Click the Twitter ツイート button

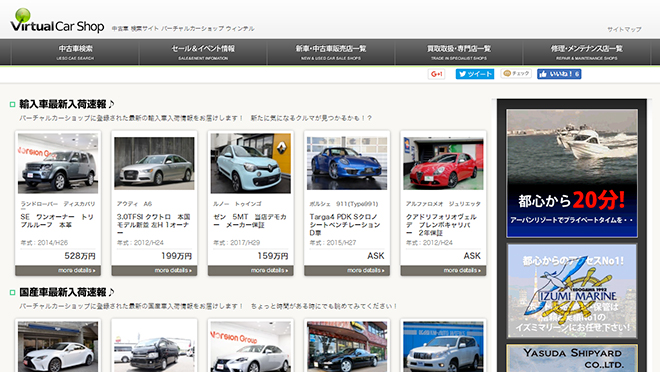pos(475,74)
